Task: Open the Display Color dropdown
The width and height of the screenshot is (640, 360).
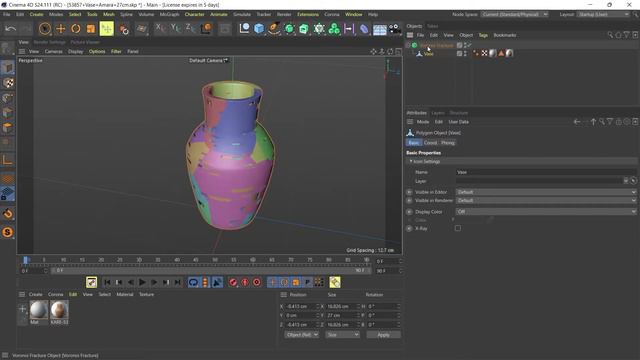Action: coord(546,211)
